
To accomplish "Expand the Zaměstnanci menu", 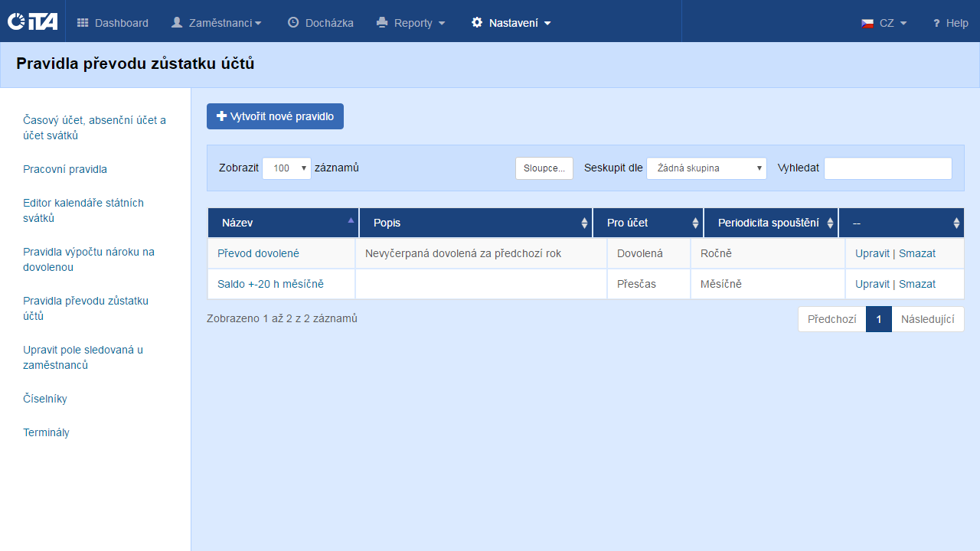I will tap(216, 23).
